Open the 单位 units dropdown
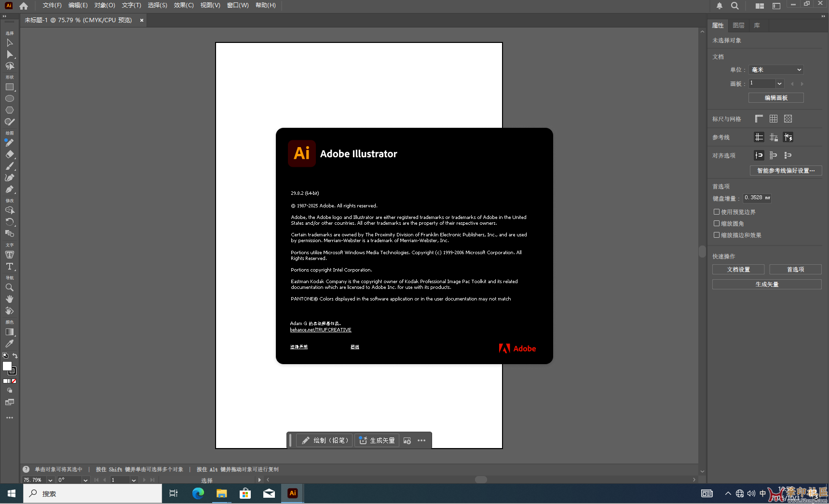The image size is (829, 504). (776, 70)
